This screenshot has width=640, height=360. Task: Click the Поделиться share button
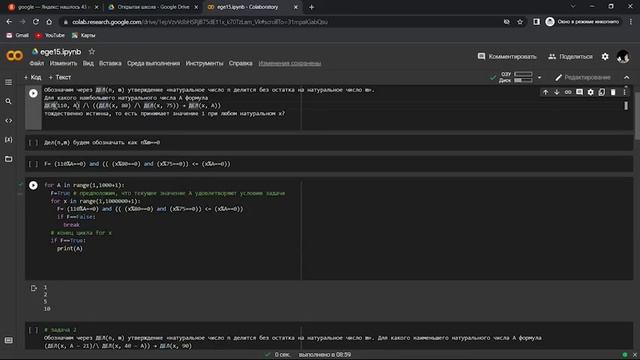(570, 56)
